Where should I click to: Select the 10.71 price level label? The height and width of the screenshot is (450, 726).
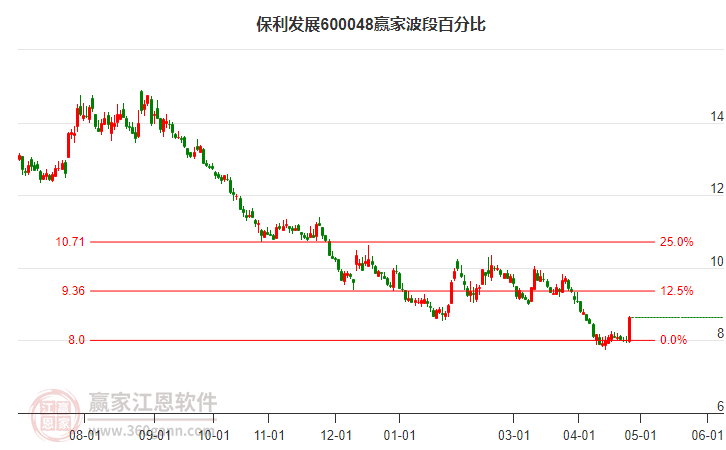tap(70, 242)
